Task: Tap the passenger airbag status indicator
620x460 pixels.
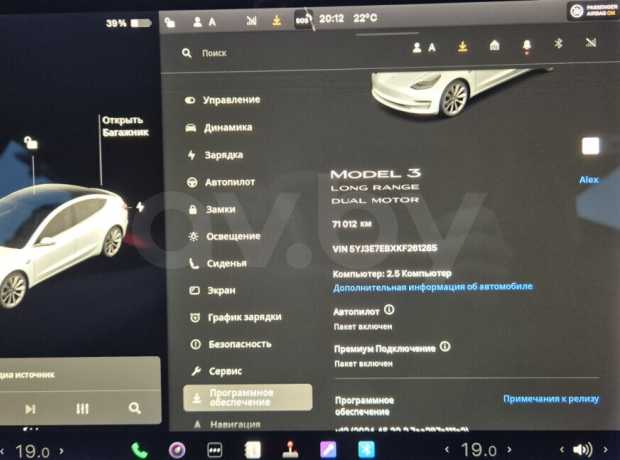Action: pyautogui.click(x=593, y=11)
